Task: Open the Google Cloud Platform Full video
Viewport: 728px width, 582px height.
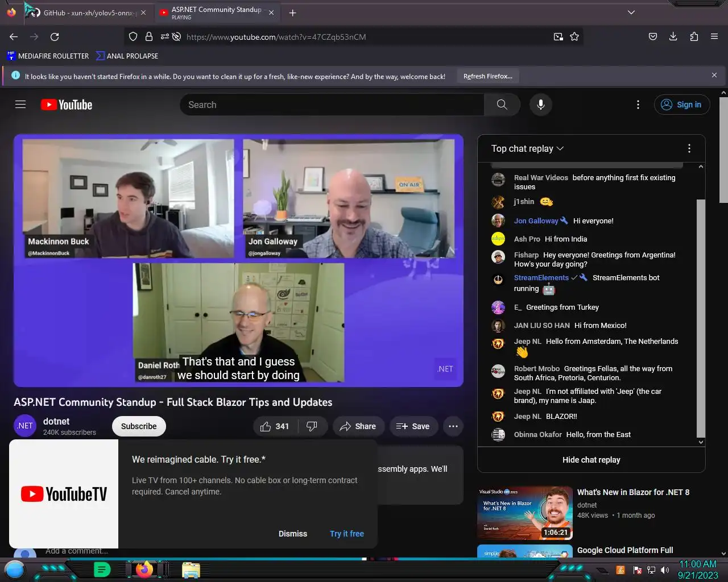Action: tap(625, 550)
